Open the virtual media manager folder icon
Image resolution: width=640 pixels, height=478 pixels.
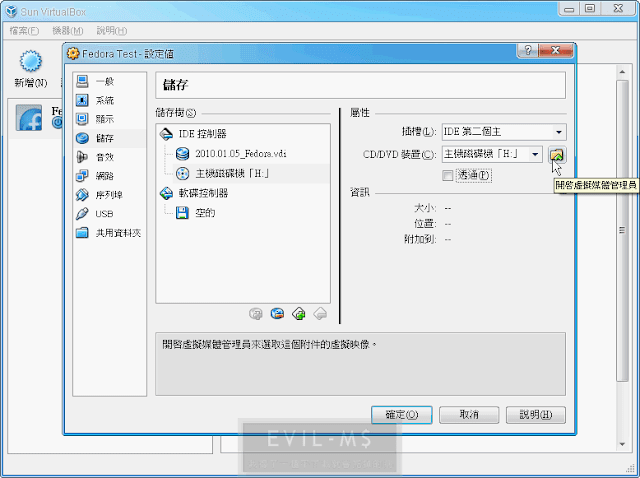[557, 155]
